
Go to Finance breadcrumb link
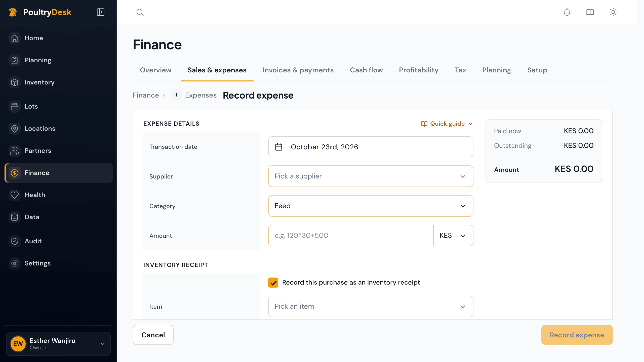146,95
